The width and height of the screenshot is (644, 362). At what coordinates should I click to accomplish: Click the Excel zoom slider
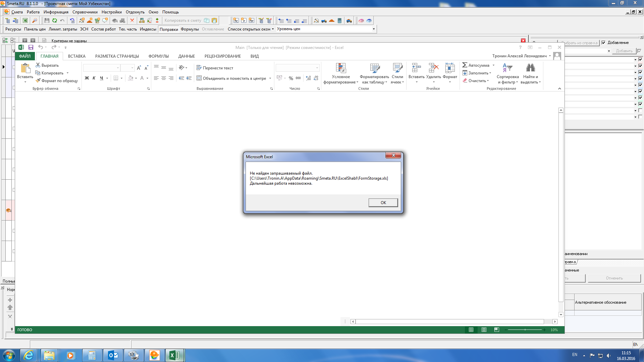click(525, 330)
